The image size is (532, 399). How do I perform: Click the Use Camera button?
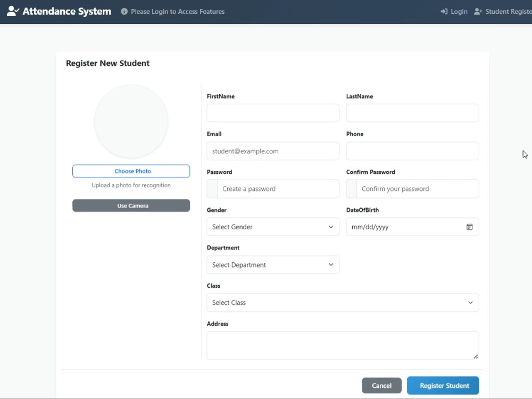[131, 205]
